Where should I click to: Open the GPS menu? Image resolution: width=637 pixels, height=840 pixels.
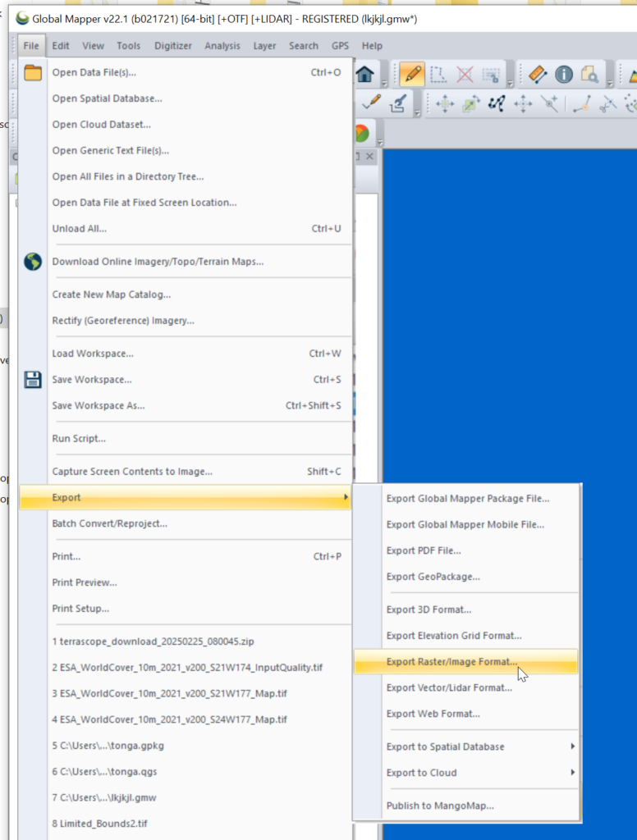[340, 46]
